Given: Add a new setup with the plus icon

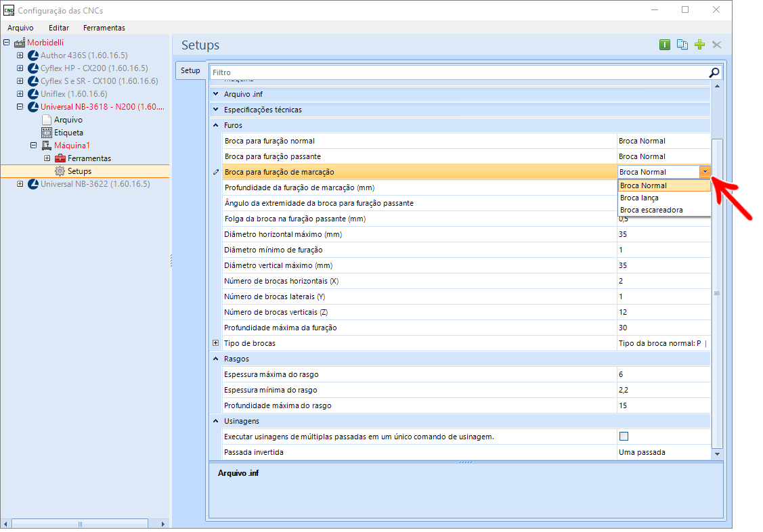Looking at the screenshot, I should pos(700,45).
